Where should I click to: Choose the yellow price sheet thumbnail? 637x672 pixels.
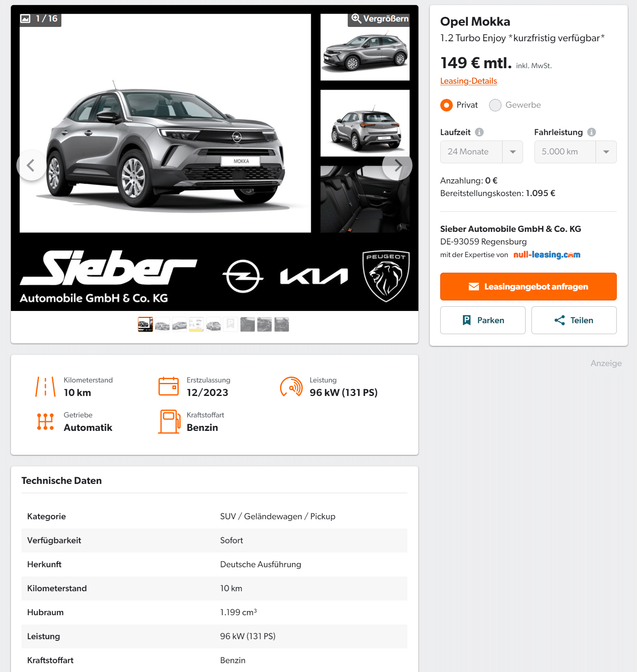[x=196, y=324]
